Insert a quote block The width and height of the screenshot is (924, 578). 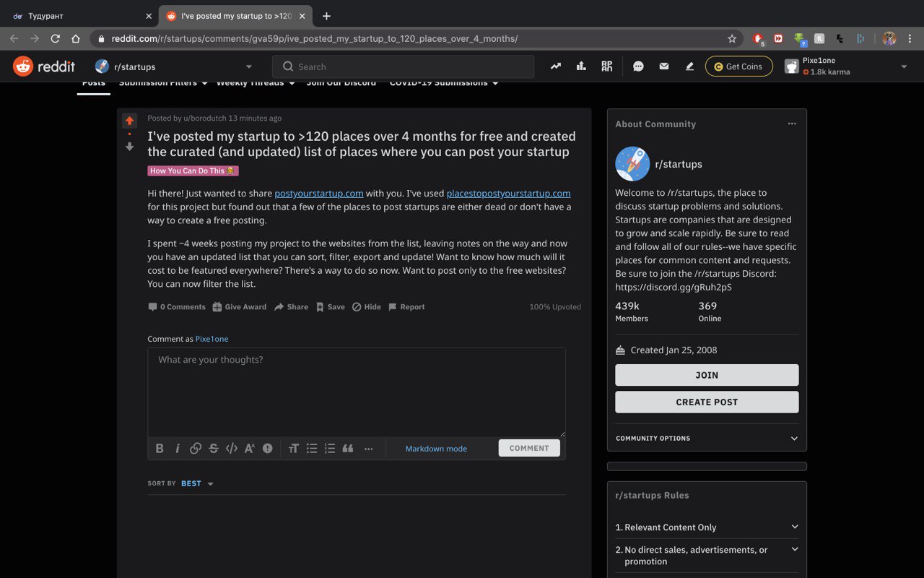point(348,448)
